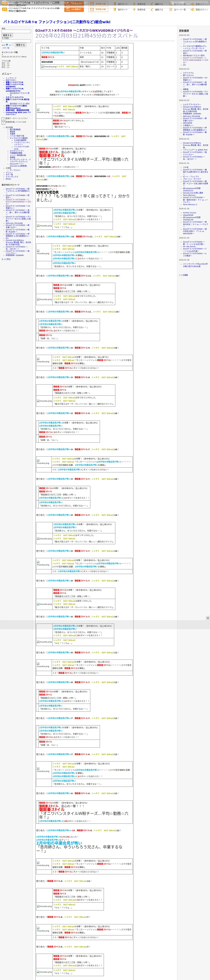The image size is (210, 980).
Task: Open Connecting With you バトルロイヤル！ link
Action: pos(18,113)
